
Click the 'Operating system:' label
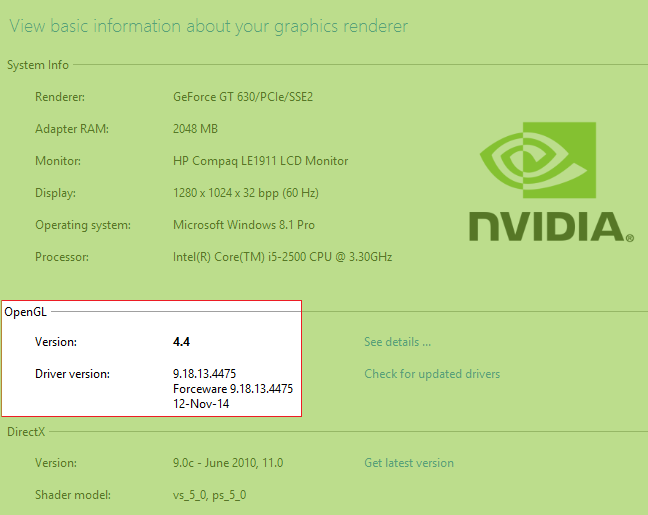coord(83,225)
